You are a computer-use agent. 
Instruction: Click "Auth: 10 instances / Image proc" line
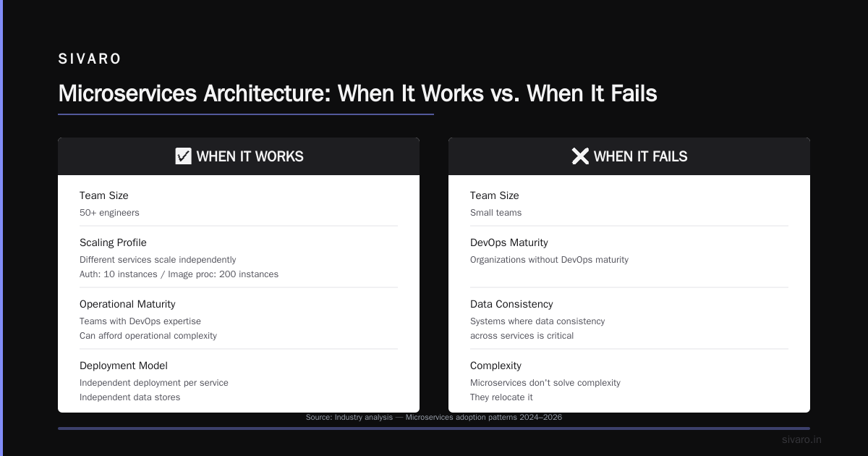(179, 274)
